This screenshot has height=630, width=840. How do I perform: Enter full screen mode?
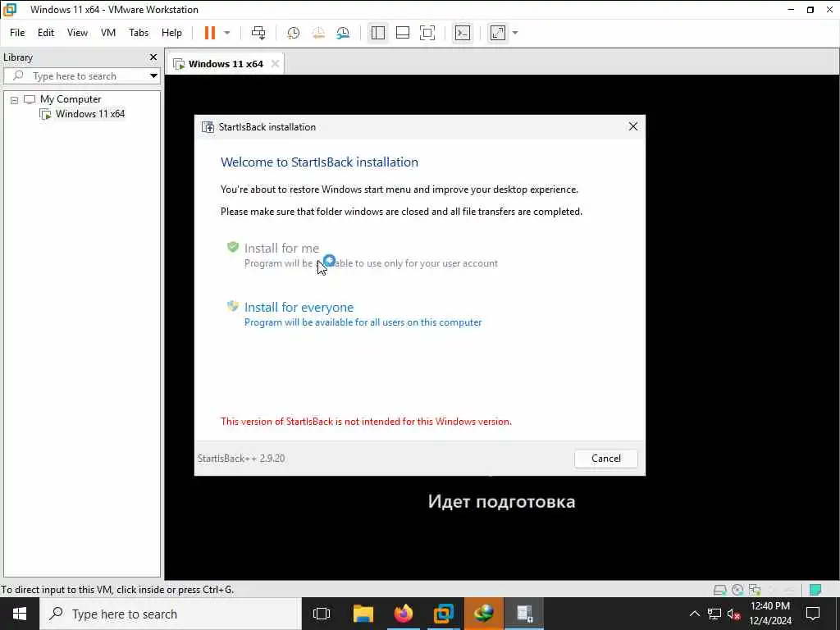(427, 33)
